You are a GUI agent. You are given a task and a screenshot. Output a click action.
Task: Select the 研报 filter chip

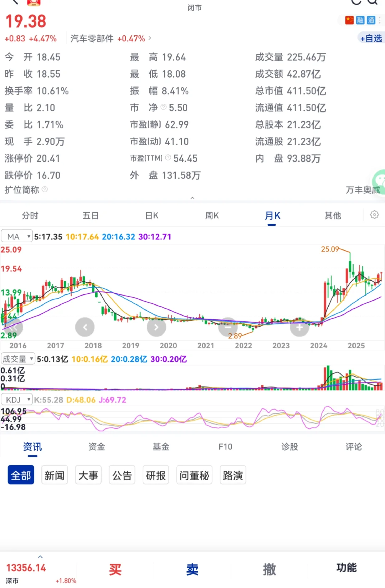click(x=156, y=475)
